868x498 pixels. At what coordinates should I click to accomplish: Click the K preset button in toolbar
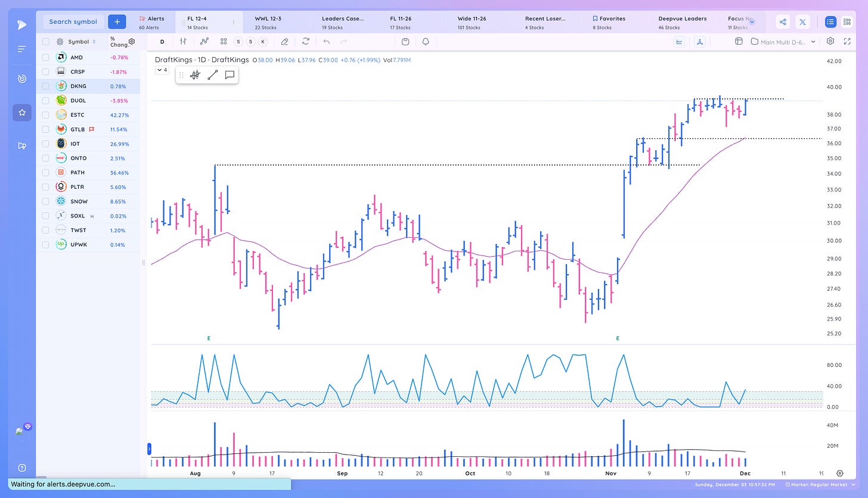click(x=263, y=42)
